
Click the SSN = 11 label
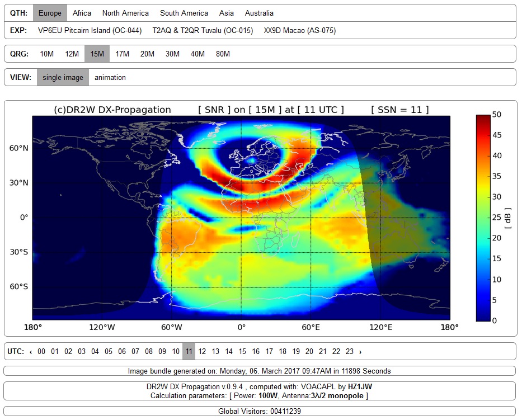pos(400,110)
